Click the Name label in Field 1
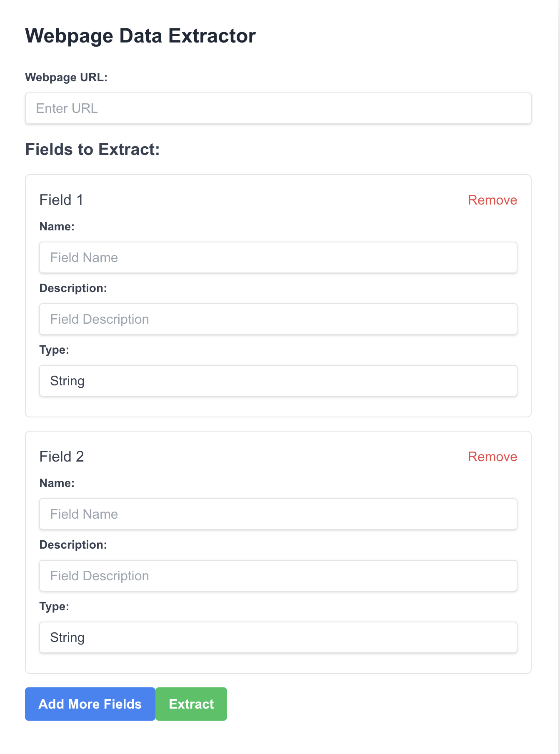 [57, 227]
